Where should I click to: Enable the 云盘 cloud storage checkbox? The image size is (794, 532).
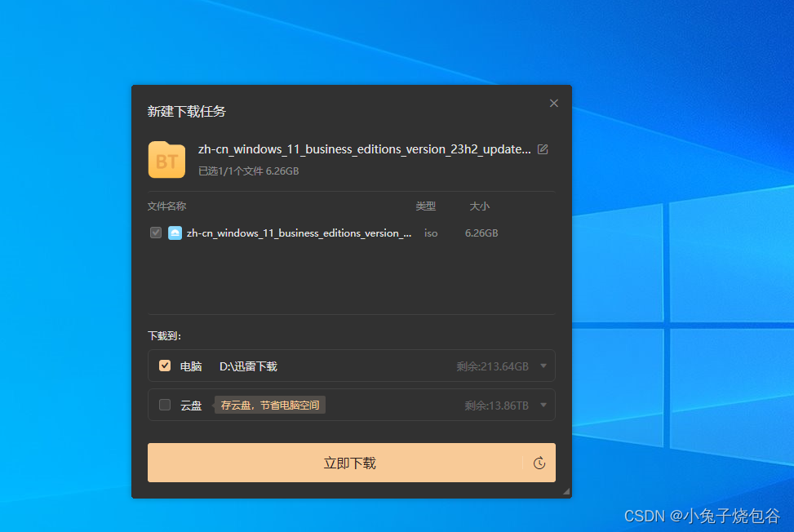click(x=165, y=405)
